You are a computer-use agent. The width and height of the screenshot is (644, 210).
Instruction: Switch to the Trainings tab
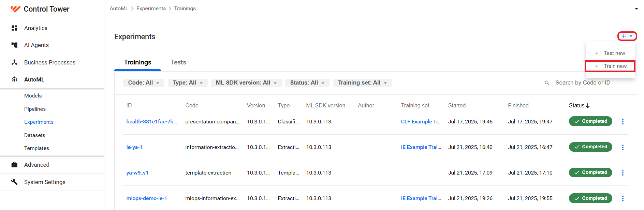137,62
